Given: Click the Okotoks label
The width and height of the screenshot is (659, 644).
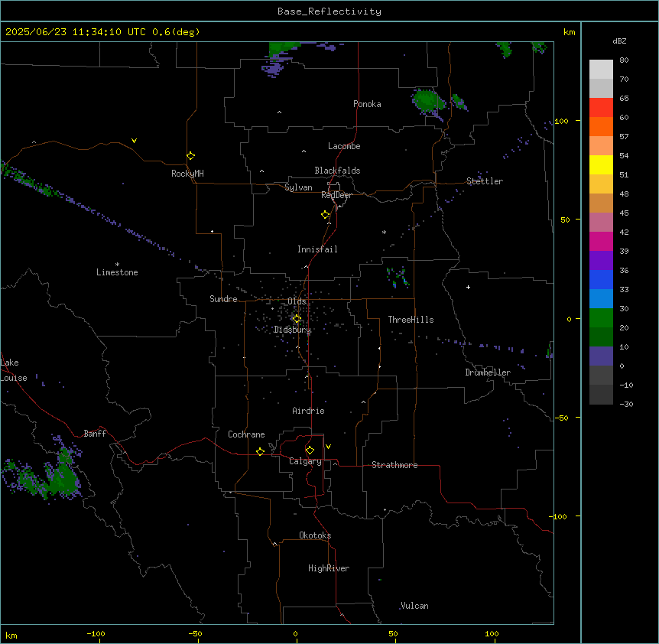Looking at the screenshot, I should tap(315, 535).
